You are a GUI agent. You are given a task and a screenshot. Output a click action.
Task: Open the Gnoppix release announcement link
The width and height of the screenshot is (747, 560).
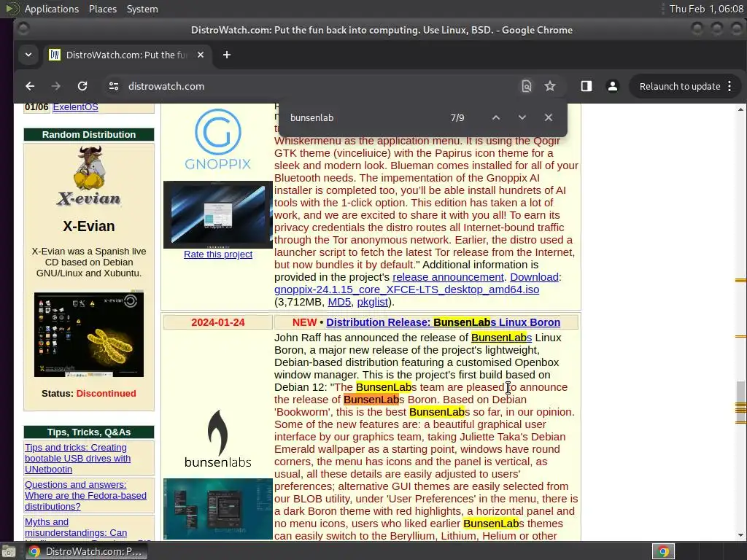coord(448,277)
